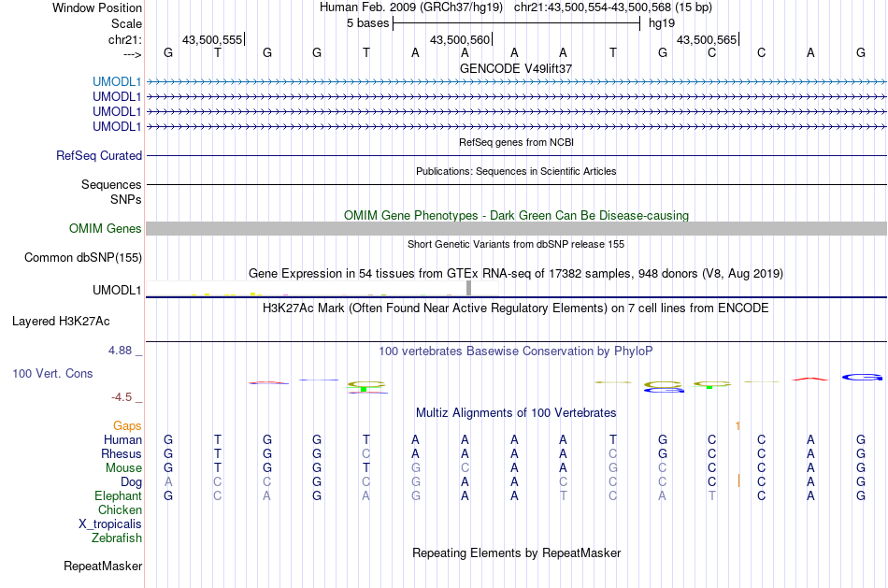Image resolution: width=888 pixels, height=588 pixels.
Task: Click the Scale track label
Action: [126, 23]
